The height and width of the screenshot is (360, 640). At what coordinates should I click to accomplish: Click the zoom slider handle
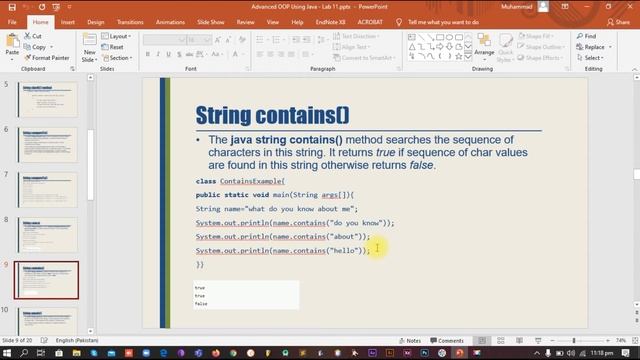[574, 340]
